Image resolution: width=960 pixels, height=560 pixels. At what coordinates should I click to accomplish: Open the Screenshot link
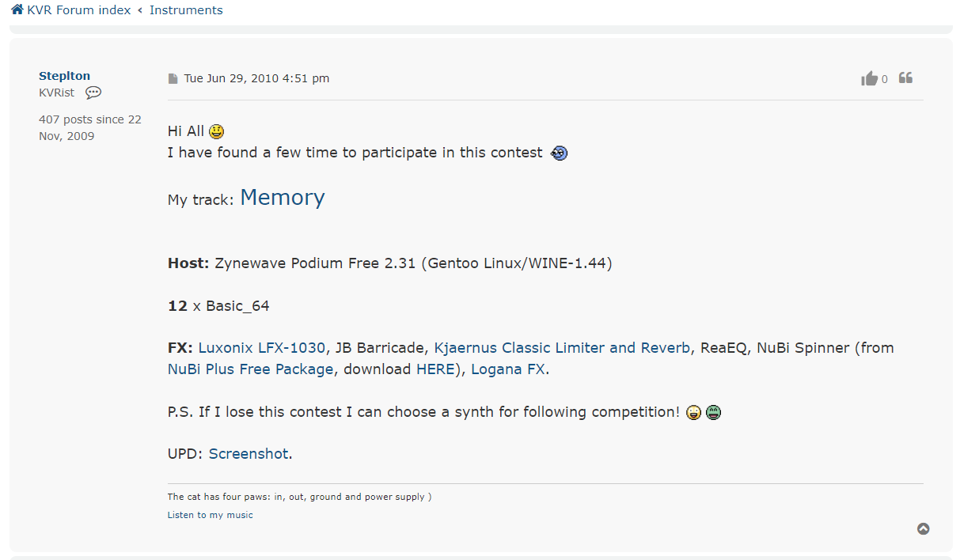point(249,454)
